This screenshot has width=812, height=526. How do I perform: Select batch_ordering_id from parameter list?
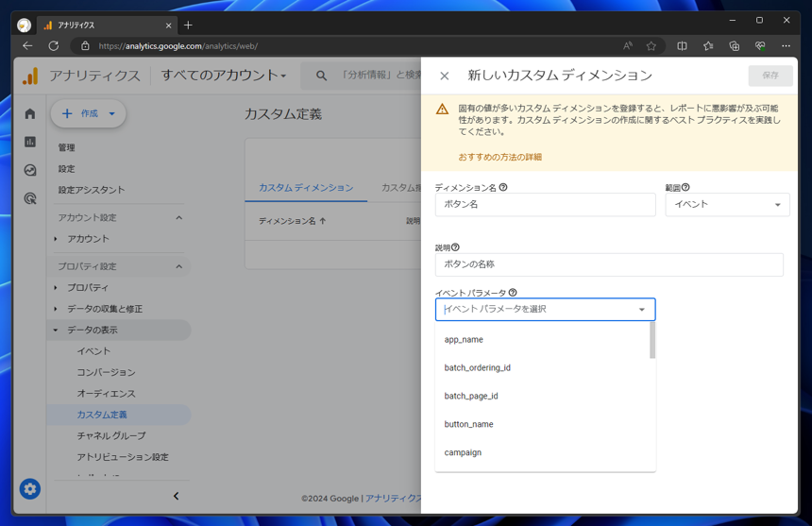(x=542, y=367)
